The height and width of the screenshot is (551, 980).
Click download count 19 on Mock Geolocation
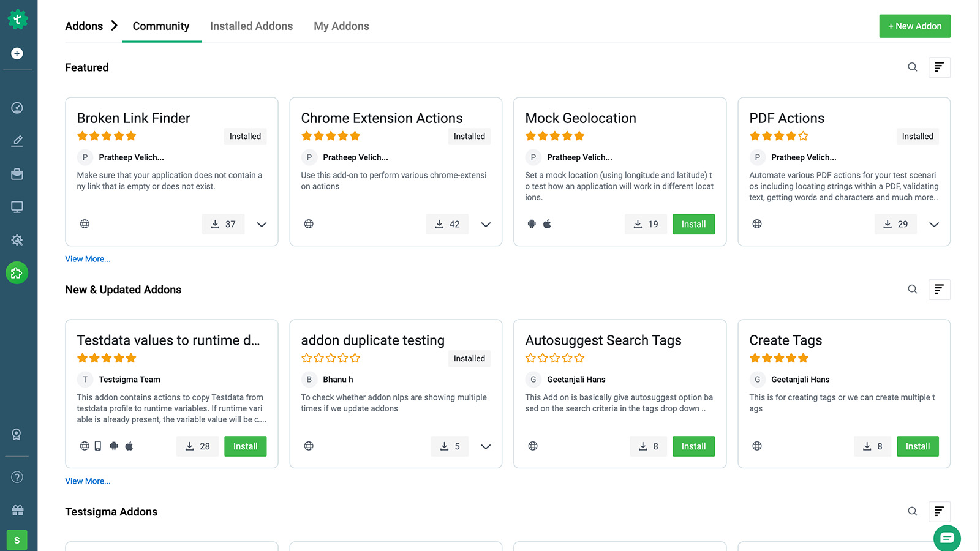pos(646,224)
